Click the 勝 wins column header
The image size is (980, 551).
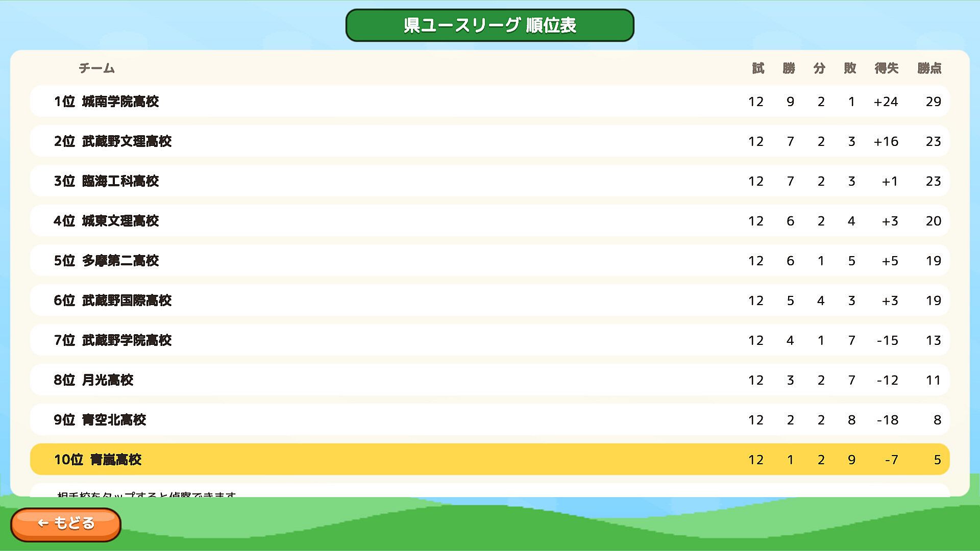pyautogui.click(x=789, y=68)
